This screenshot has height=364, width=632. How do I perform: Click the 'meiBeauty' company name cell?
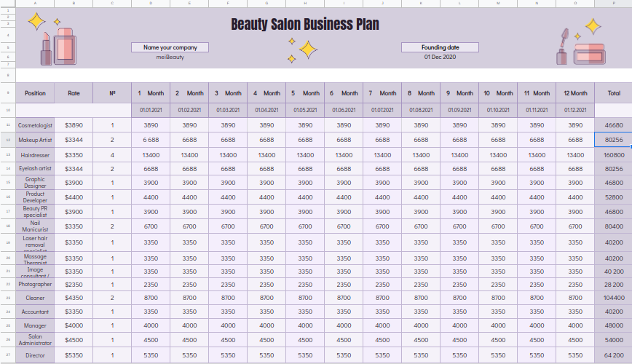170,57
